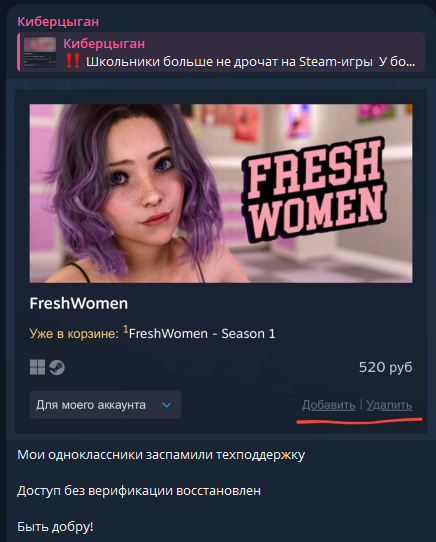Click the Windows platform icon
This screenshot has height=542, width=436.
click(37, 367)
